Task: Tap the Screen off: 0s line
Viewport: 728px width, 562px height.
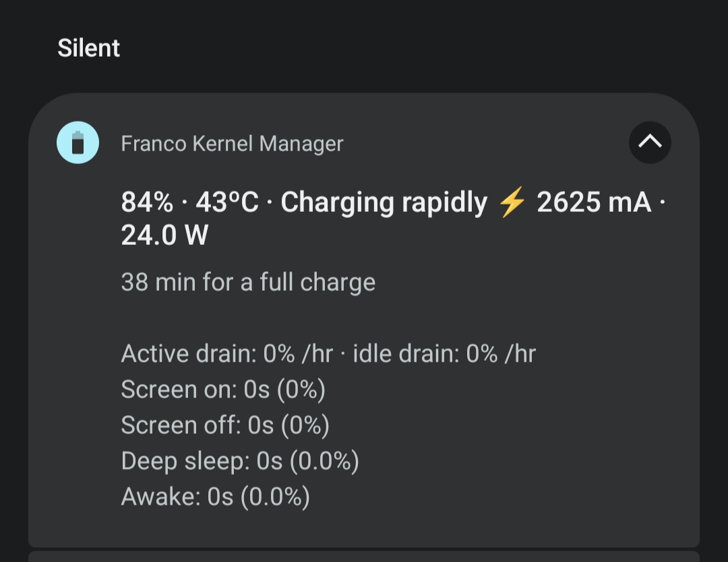Action: (225, 425)
